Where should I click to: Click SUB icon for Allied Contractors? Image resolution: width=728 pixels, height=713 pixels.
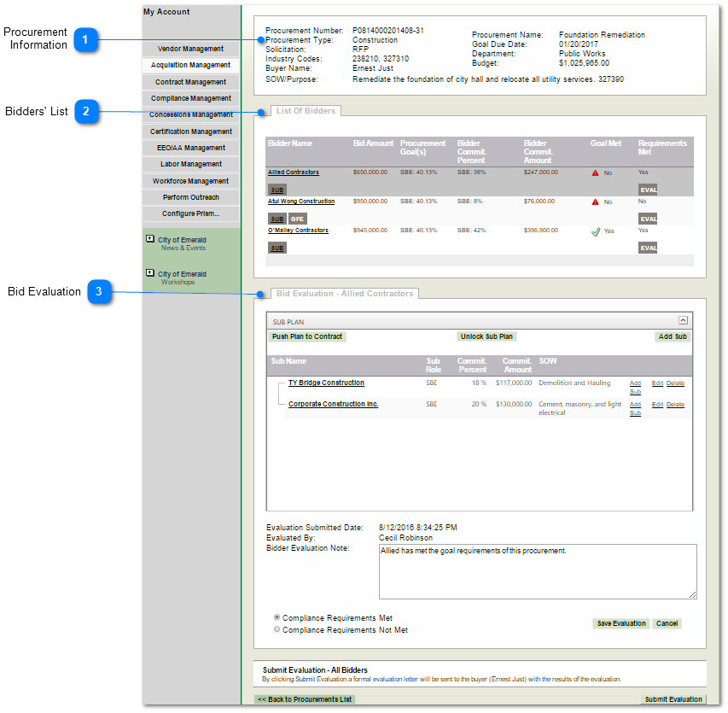(277, 190)
